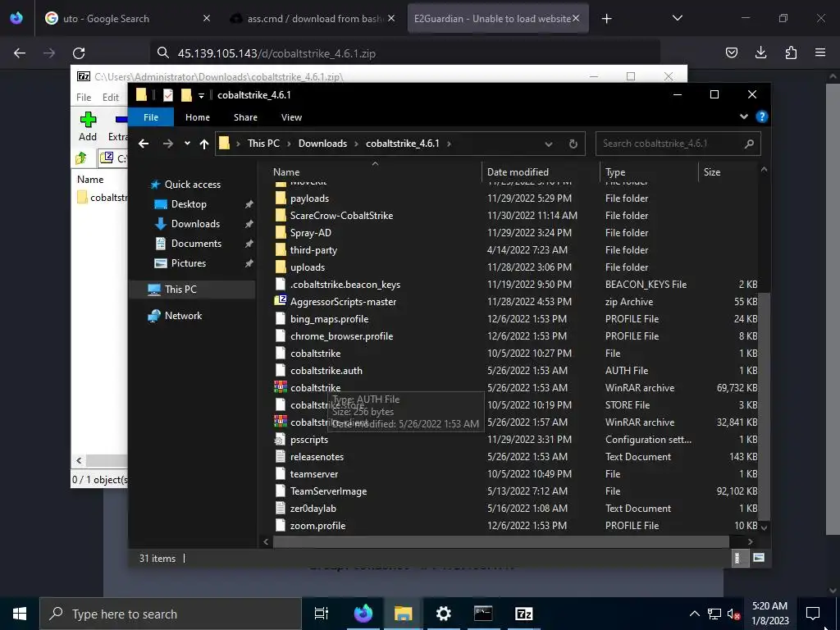Open Firefox hamburger application menu

click(x=820, y=52)
